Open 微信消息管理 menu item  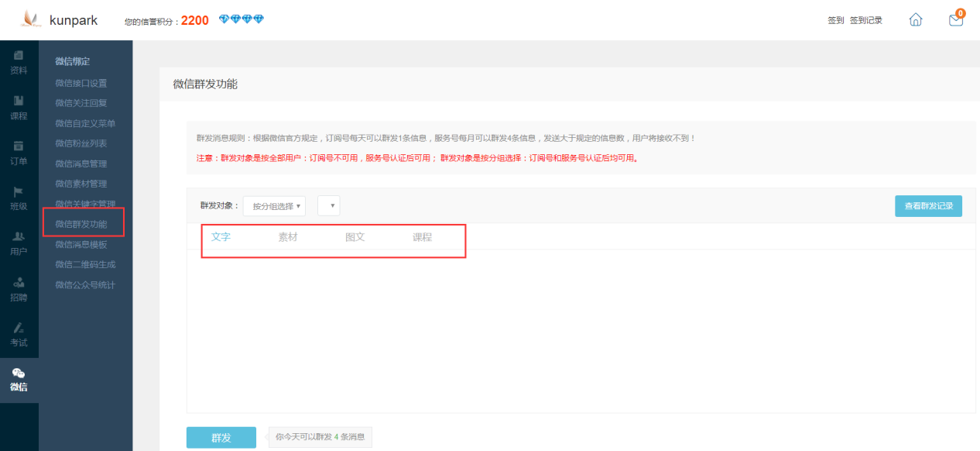pos(81,164)
